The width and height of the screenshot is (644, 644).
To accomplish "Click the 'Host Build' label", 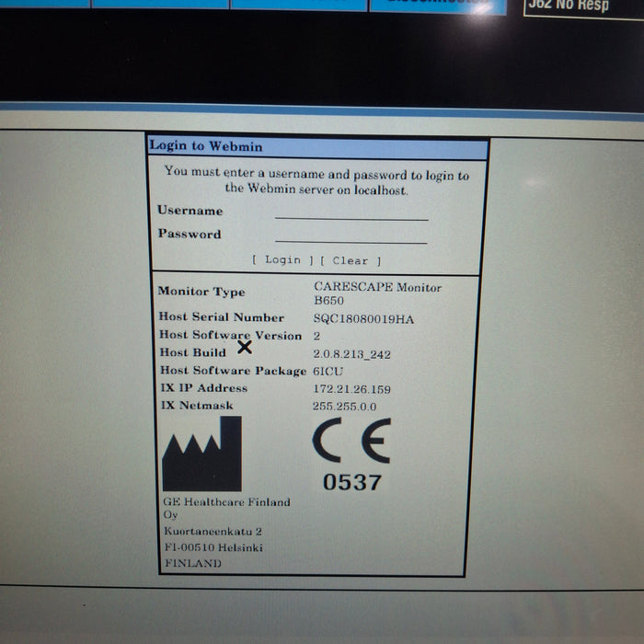I will click(192, 352).
